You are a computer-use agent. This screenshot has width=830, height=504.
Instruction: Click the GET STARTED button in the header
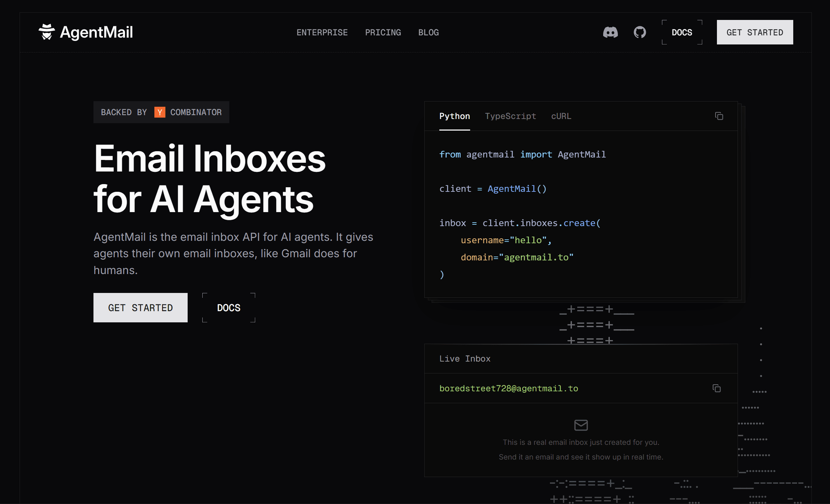coord(755,32)
